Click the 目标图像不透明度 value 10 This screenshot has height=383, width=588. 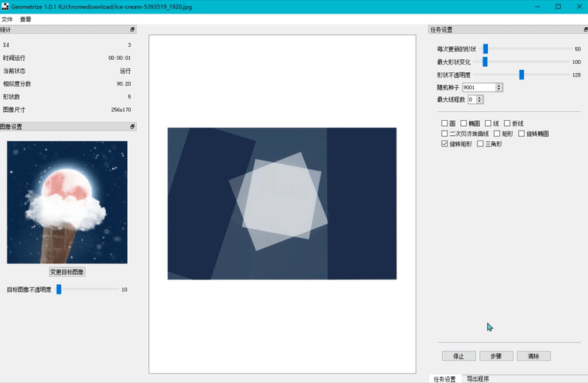125,289
